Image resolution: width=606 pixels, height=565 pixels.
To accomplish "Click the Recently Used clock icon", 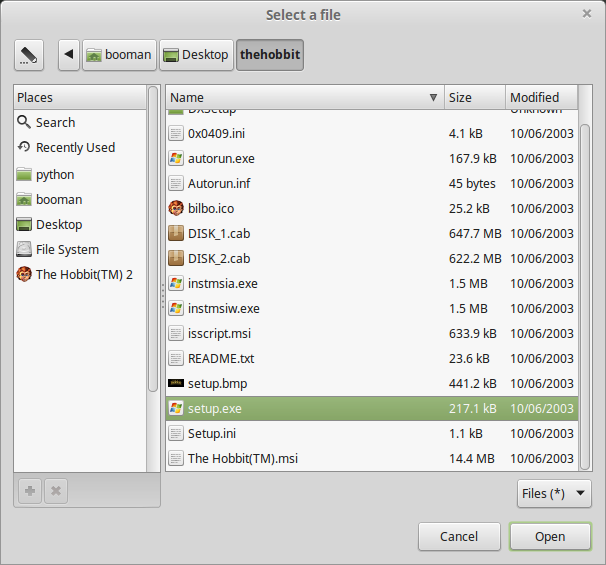I will pos(24,147).
